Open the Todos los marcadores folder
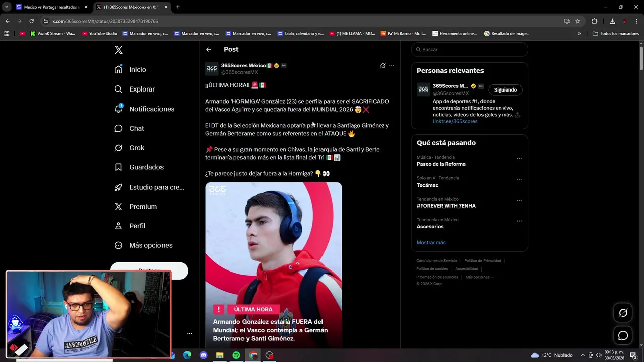 pos(616,34)
